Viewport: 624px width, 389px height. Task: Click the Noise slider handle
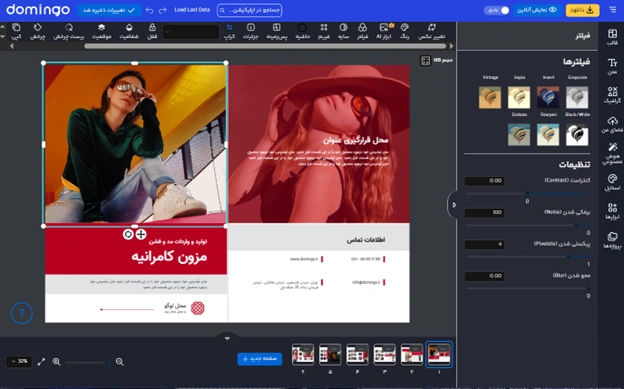coord(576,225)
